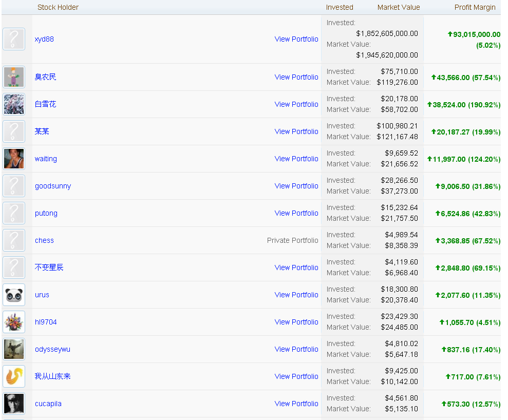Open putong's profile link
Image resolution: width=508 pixels, height=420 pixels.
click(46, 213)
